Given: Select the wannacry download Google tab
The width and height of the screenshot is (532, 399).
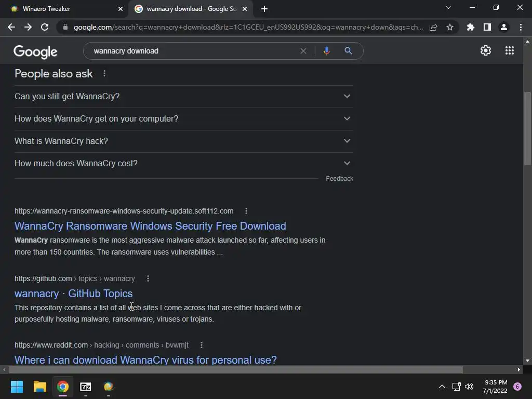Looking at the screenshot, I should point(190,9).
